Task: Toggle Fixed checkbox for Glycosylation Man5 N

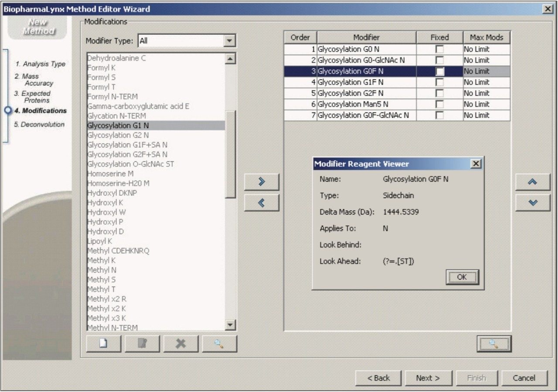Action: [439, 104]
